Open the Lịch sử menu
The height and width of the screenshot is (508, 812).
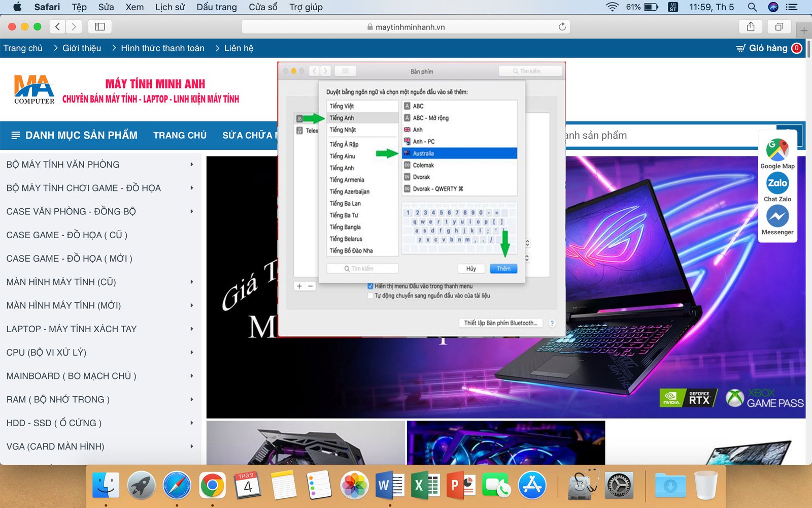coord(170,7)
